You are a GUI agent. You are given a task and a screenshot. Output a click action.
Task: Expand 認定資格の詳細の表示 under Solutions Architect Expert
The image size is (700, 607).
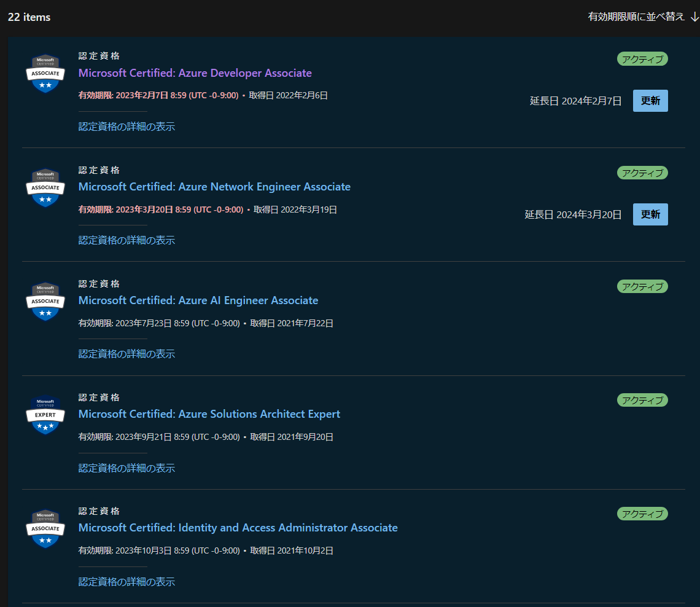(126, 468)
